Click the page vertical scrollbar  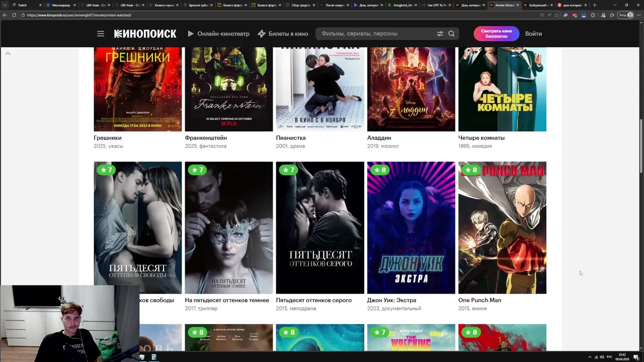(641, 147)
